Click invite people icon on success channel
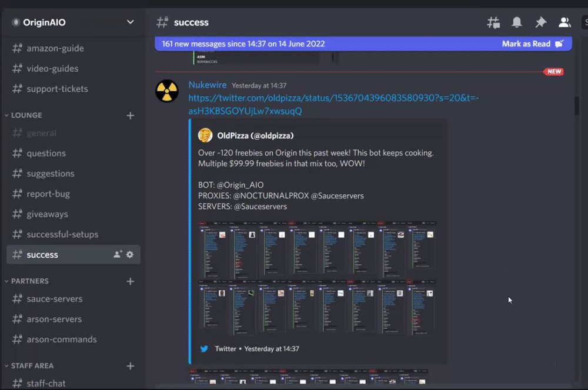 coord(118,254)
